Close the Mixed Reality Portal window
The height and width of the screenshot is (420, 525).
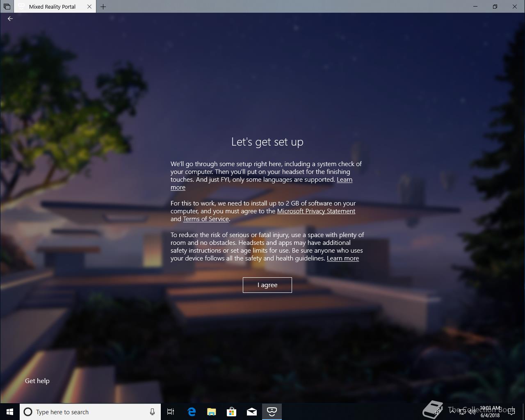pyautogui.click(x=515, y=7)
